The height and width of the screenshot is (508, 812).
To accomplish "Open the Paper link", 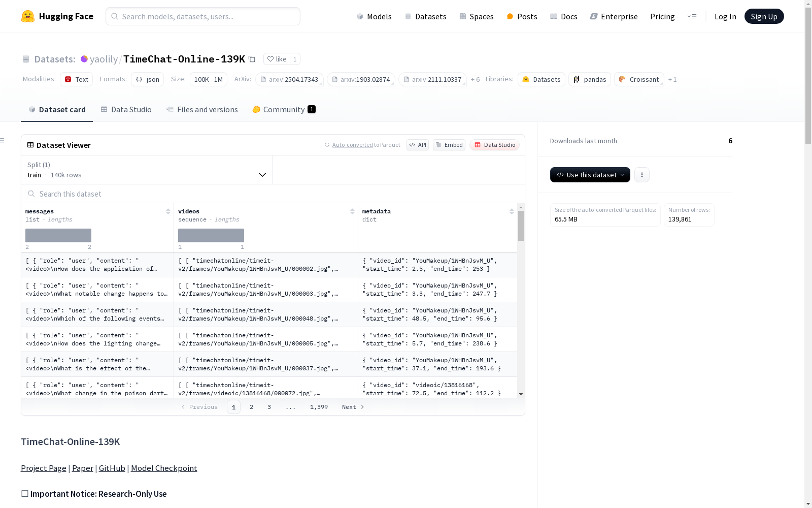I will pyautogui.click(x=83, y=468).
